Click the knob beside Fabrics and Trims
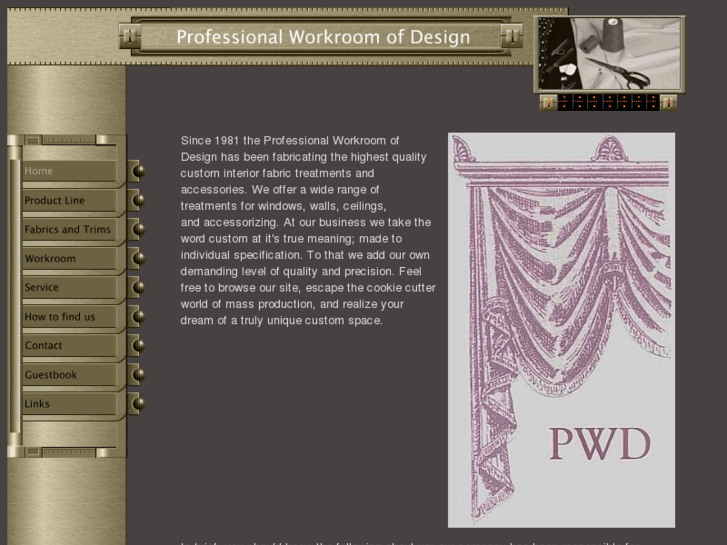This screenshot has height=545, width=727. pos(138,230)
